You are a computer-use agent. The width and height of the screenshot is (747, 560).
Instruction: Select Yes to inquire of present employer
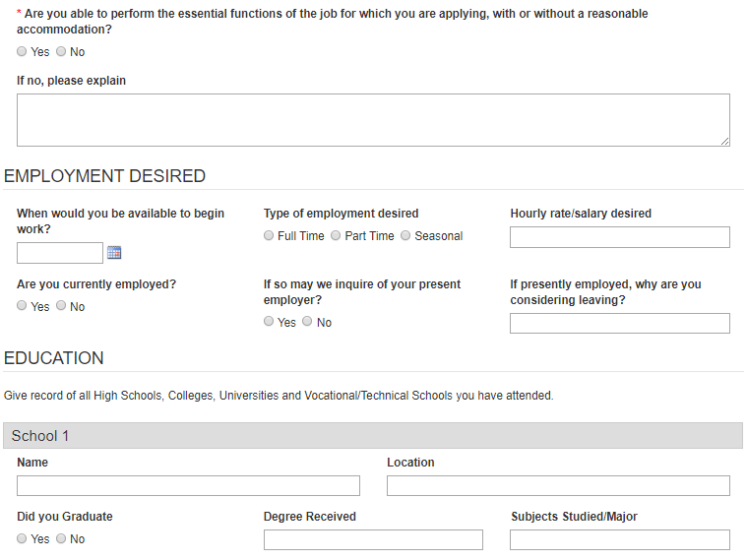(270, 322)
